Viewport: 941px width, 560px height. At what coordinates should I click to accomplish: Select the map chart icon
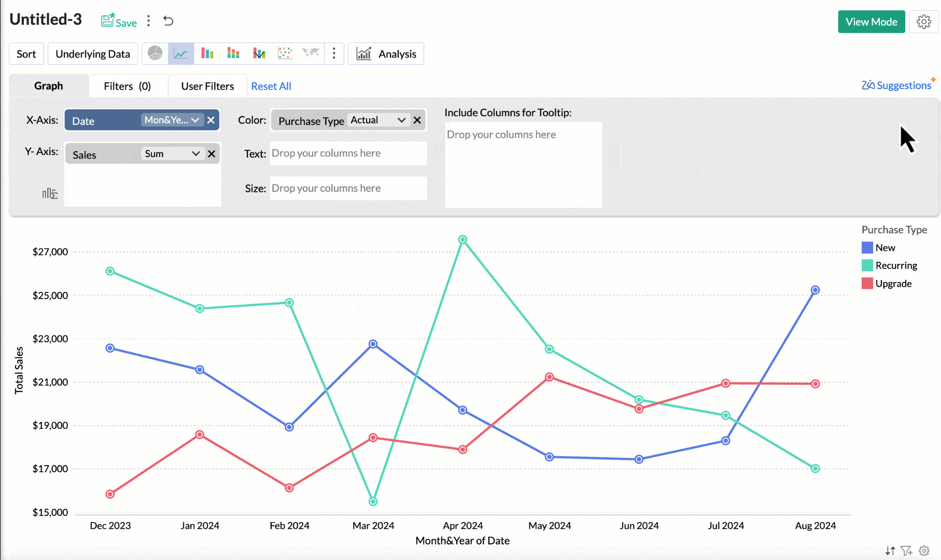(x=311, y=53)
